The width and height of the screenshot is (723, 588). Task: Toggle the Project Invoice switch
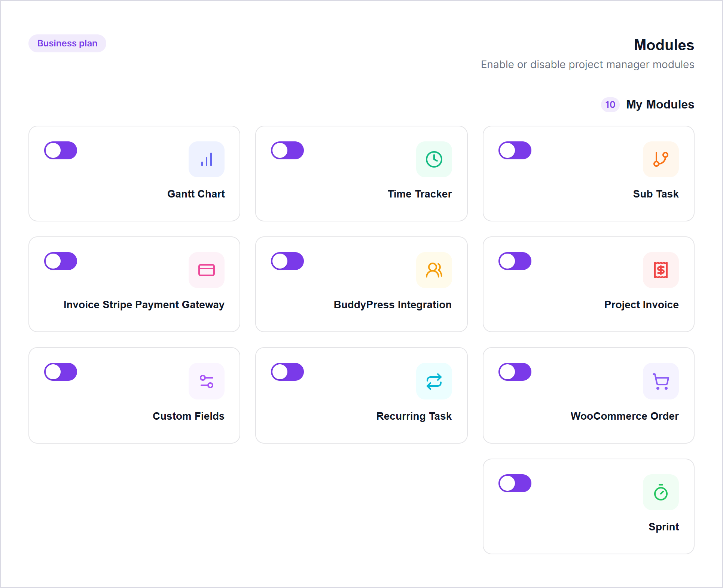515,261
